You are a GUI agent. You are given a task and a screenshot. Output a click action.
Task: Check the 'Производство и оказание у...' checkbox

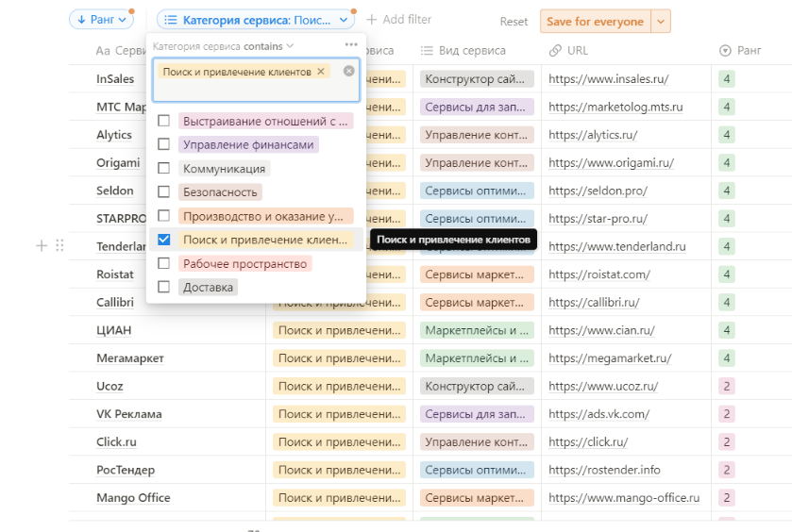[163, 215]
